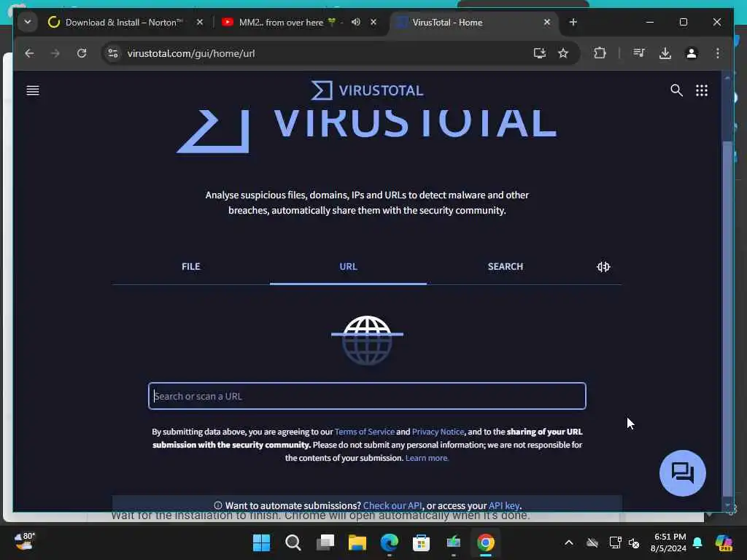Open the notification bell icon
This screenshot has width=747, height=560.
[697, 542]
